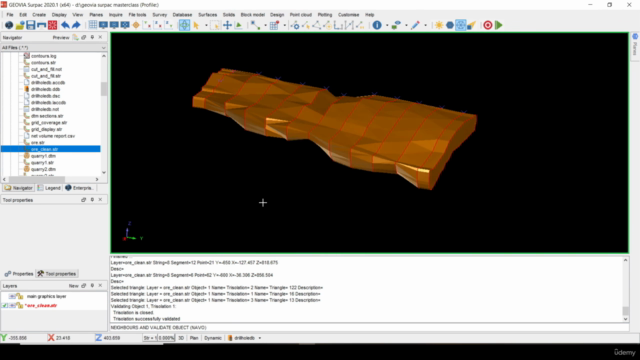Viewport: 640px width, 360px height.
Task: Click the blue information icon
Action: coord(377,25)
